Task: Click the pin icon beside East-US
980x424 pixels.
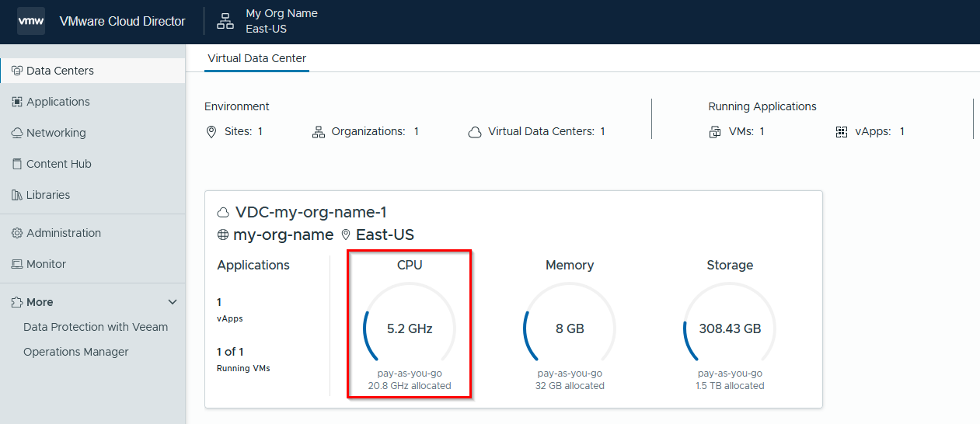Action: point(346,235)
